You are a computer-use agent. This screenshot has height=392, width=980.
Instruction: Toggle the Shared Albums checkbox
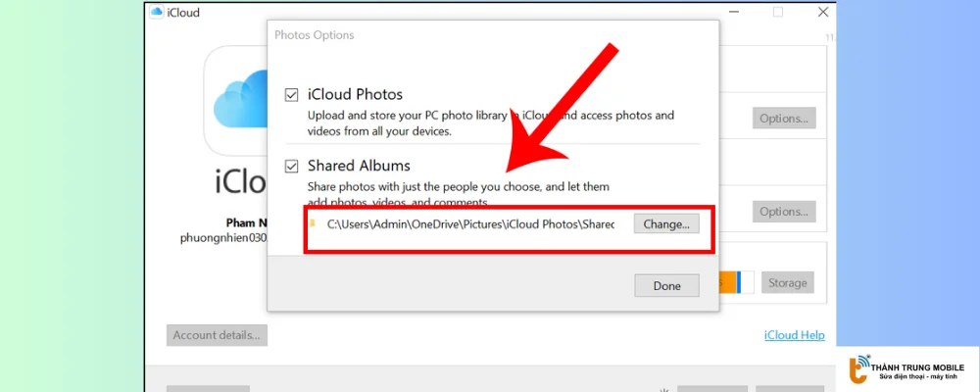click(291, 166)
